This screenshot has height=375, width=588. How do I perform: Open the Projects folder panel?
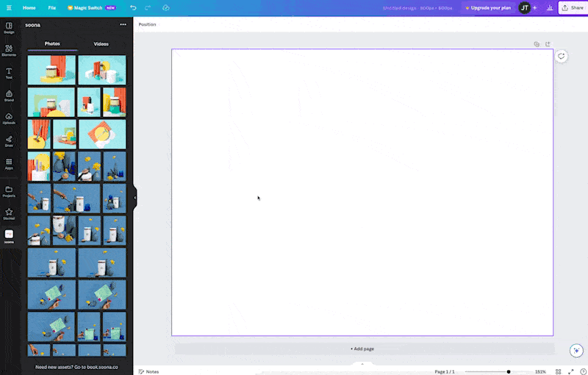[x=9, y=191]
